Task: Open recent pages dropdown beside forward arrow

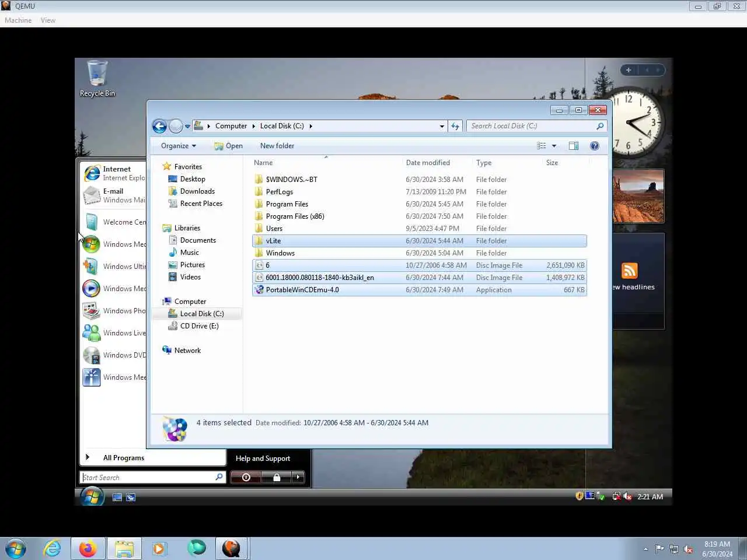Action: tap(187, 126)
